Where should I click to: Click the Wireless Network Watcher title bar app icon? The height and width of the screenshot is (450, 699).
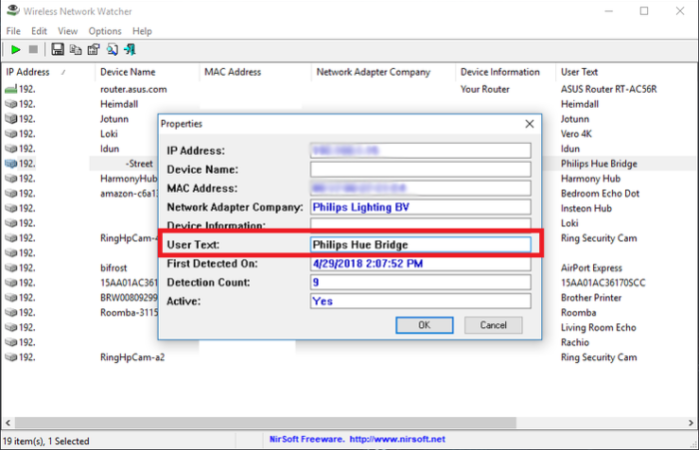[13, 10]
